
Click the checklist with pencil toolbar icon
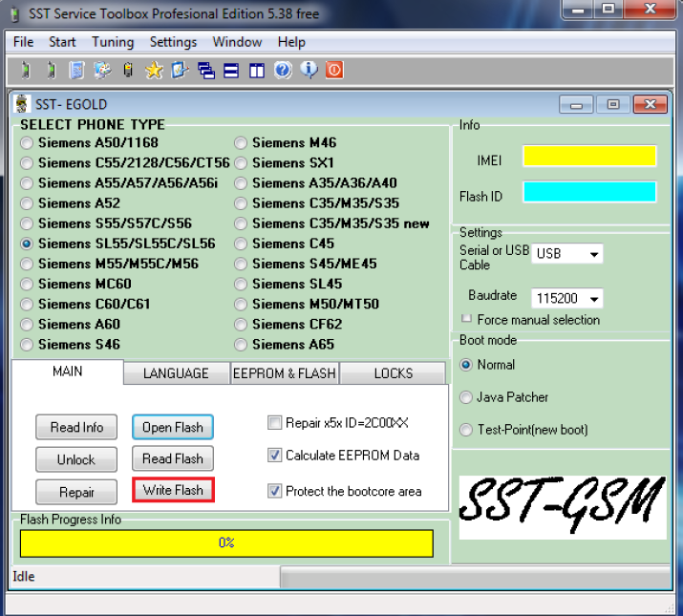tap(180, 70)
